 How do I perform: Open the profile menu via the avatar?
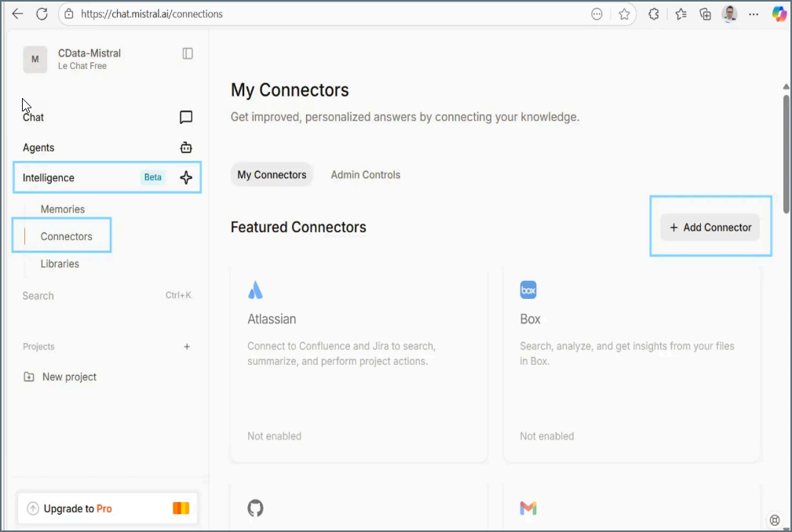[729, 13]
